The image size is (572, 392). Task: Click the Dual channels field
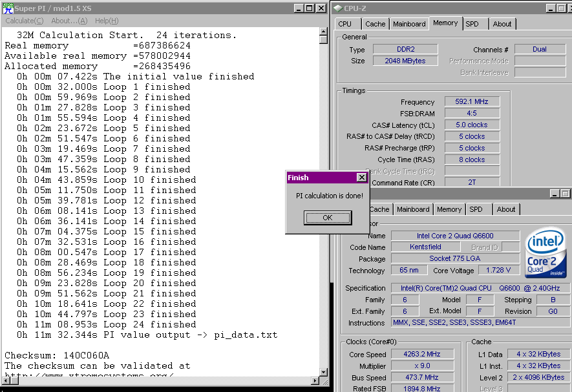[540, 49]
